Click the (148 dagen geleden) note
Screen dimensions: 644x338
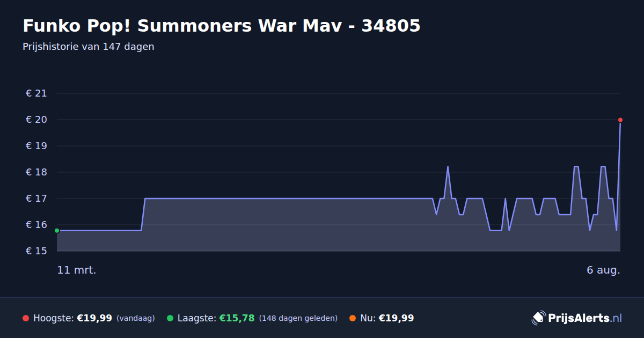[298, 318]
